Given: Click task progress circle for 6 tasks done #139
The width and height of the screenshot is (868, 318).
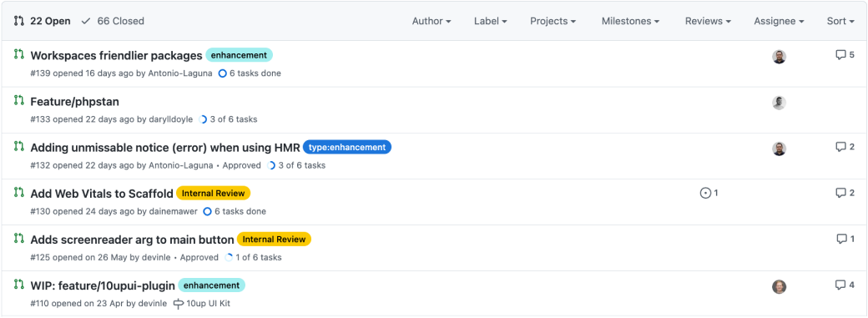Looking at the screenshot, I should pyautogui.click(x=223, y=73).
